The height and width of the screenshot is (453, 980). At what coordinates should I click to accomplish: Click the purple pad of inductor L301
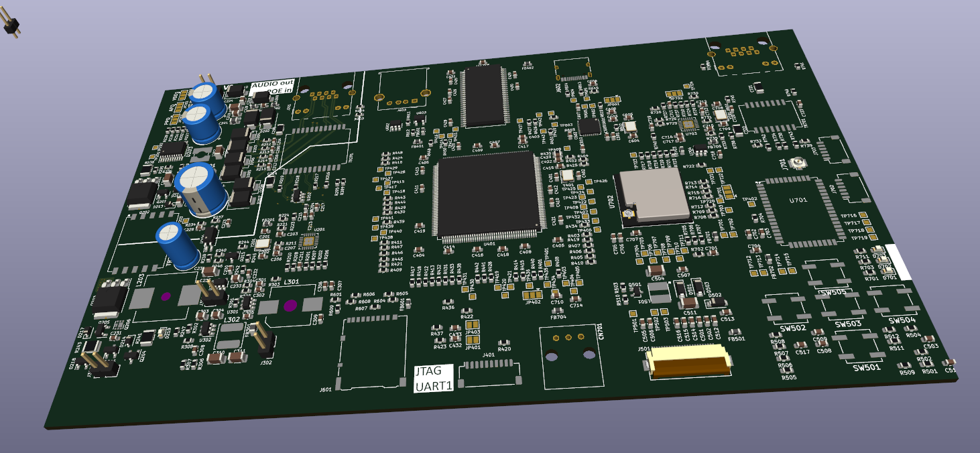290,306
